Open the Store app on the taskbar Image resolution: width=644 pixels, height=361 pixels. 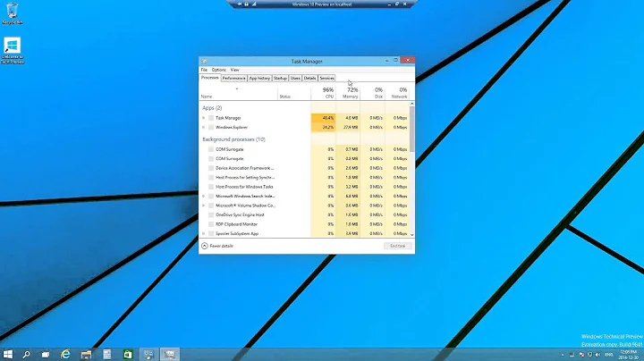tap(128, 355)
